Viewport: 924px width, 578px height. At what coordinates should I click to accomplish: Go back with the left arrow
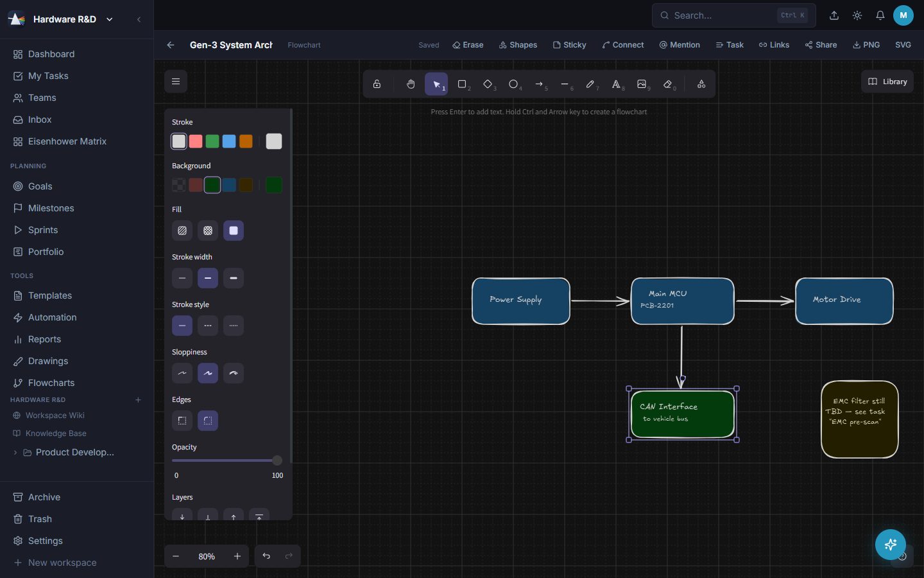tap(171, 45)
